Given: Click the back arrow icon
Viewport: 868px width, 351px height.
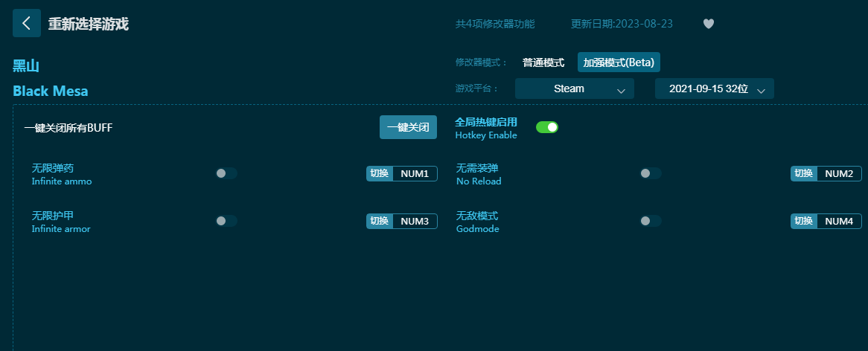Looking at the screenshot, I should [27, 23].
